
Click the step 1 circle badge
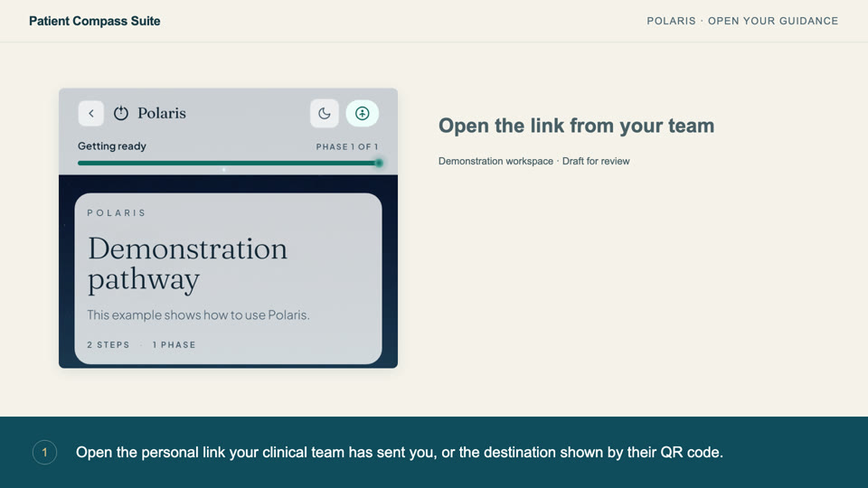[x=45, y=453]
